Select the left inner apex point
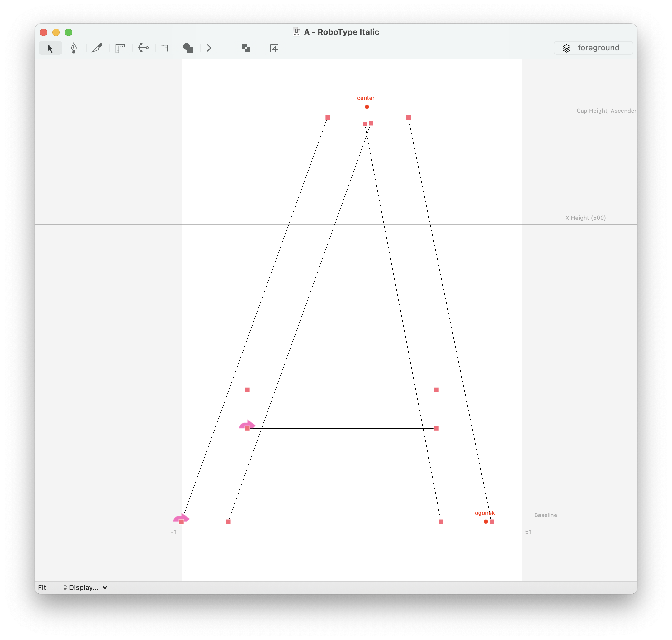672x640 pixels. [365, 124]
